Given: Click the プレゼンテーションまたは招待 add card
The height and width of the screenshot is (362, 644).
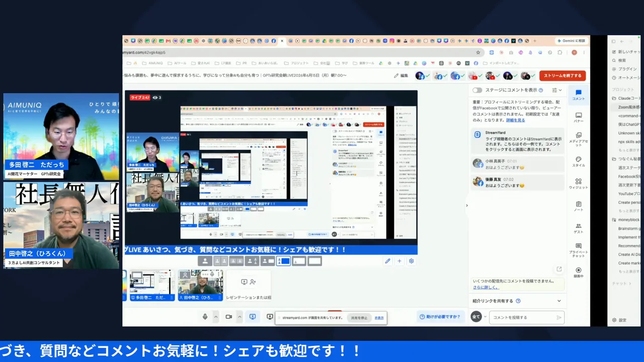Looking at the screenshot, I should coord(249,285).
